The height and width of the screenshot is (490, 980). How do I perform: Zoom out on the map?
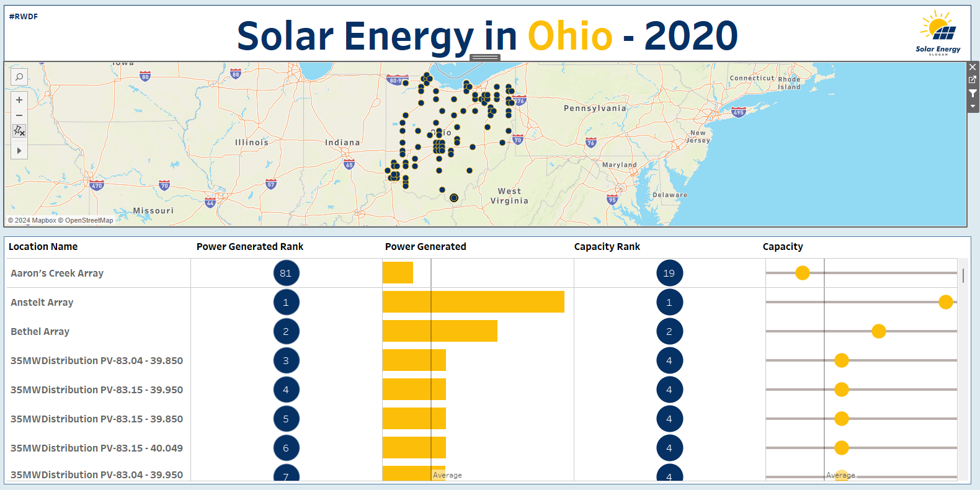tap(19, 115)
